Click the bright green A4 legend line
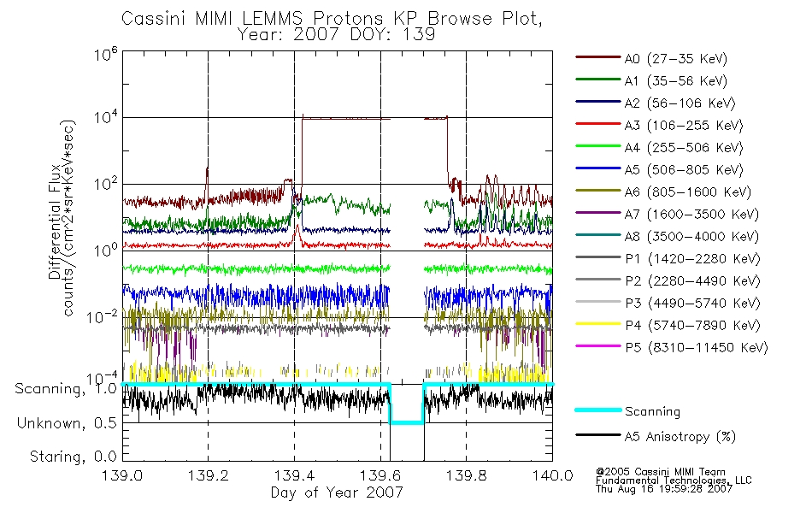 (598, 146)
